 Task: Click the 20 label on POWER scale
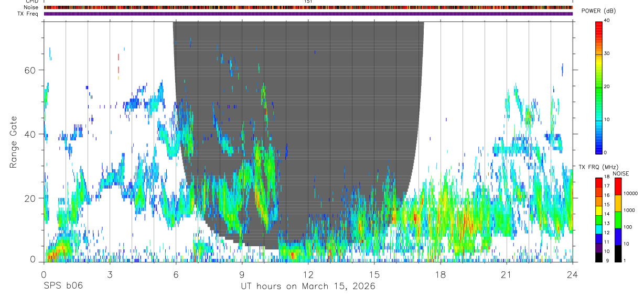coord(606,87)
